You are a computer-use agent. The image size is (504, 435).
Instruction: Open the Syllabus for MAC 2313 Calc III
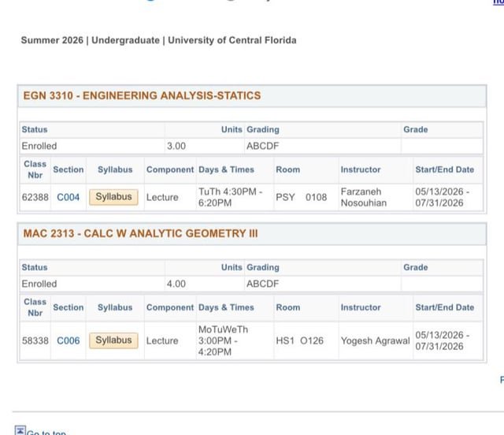pyautogui.click(x=113, y=340)
